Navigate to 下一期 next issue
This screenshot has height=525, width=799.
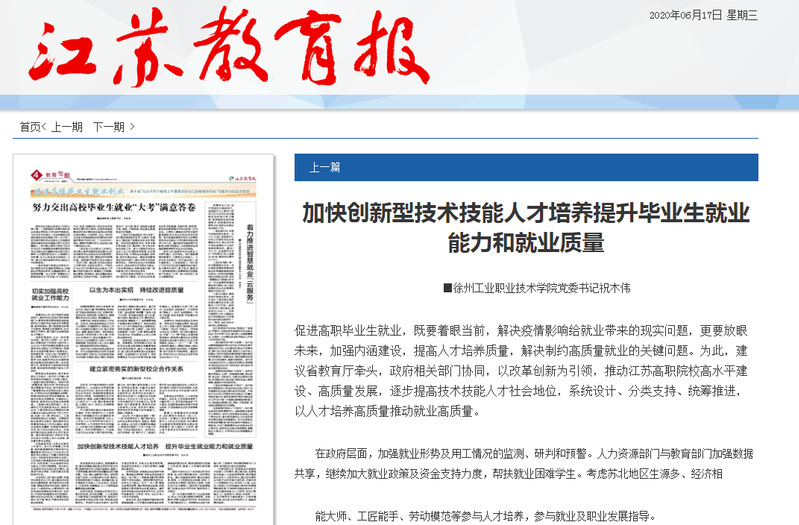click(109, 127)
